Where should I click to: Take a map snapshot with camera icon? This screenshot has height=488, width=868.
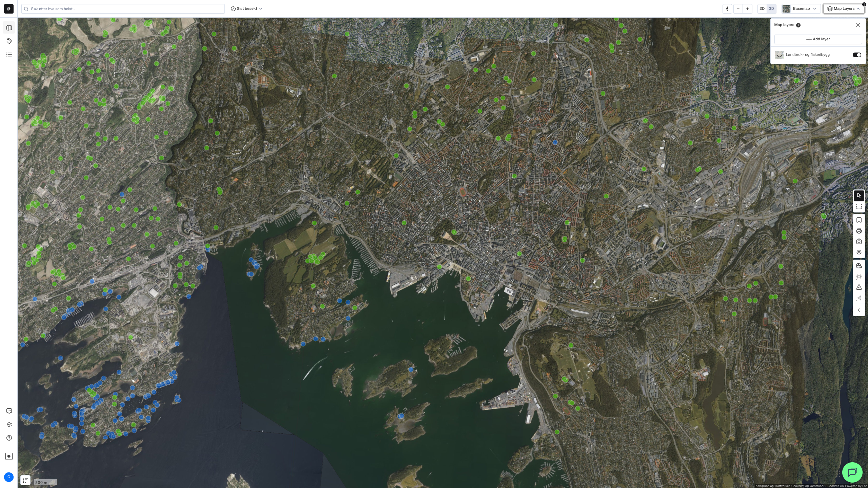pos(859,242)
